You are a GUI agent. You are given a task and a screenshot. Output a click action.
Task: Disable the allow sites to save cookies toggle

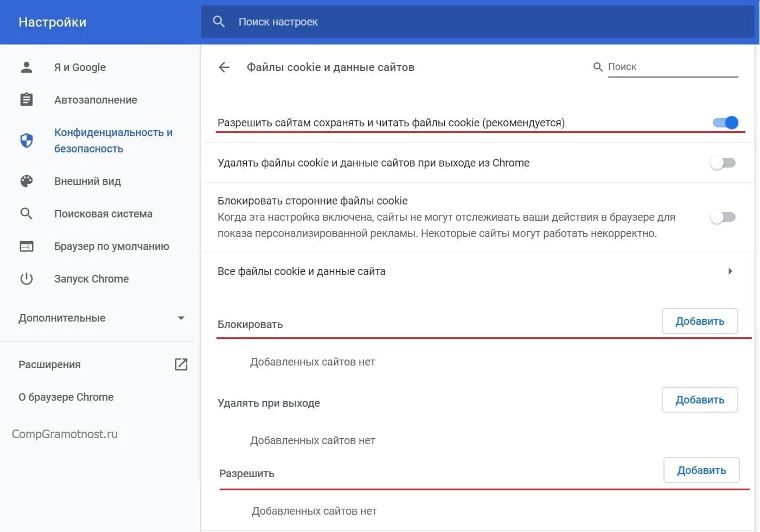coord(725,123)
